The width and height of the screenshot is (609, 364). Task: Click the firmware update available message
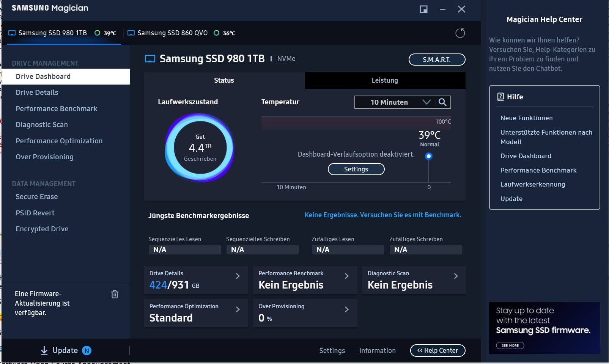pyautogui.click(x=42, y=303)
